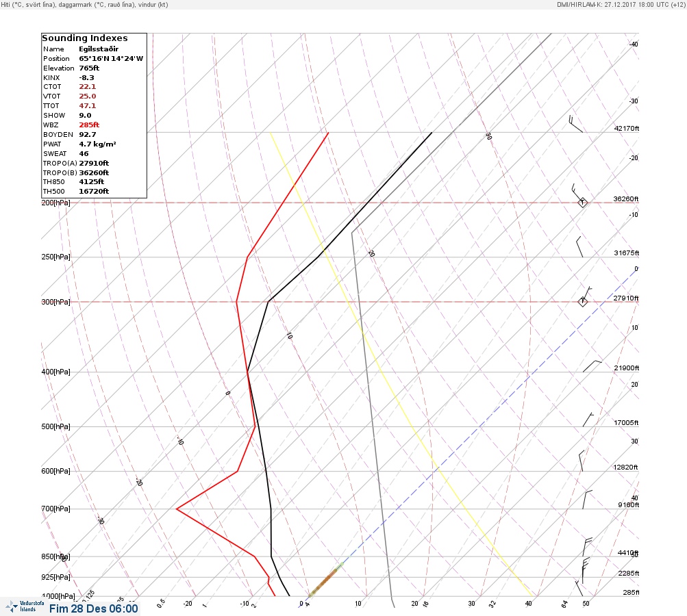
Task: Click the Veðurstofa Íslands logo
Action: (25, 606)
